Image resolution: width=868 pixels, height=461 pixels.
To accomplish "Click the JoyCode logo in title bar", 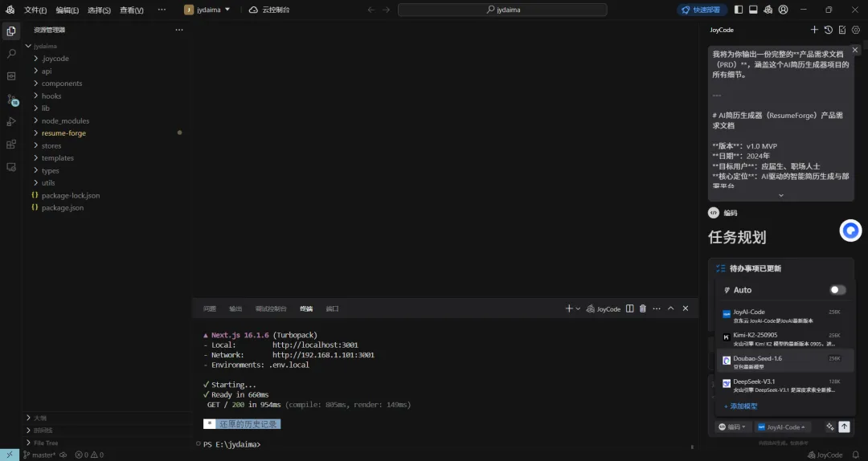I will (10, 10).
